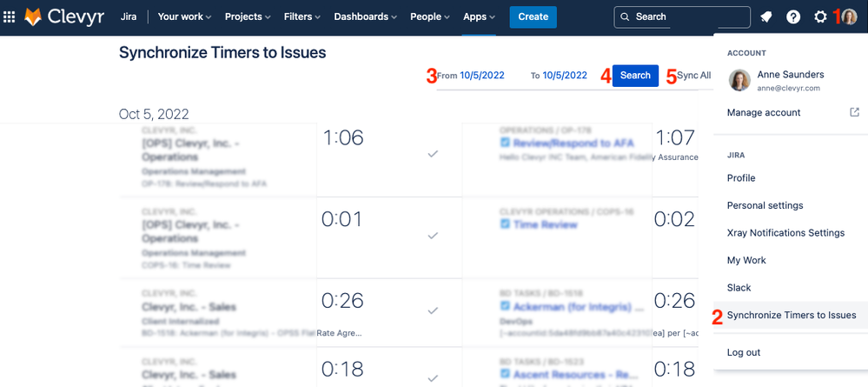868x387 pixels.
Task: Click the user avatar in top bar
Action: [849, 17]
